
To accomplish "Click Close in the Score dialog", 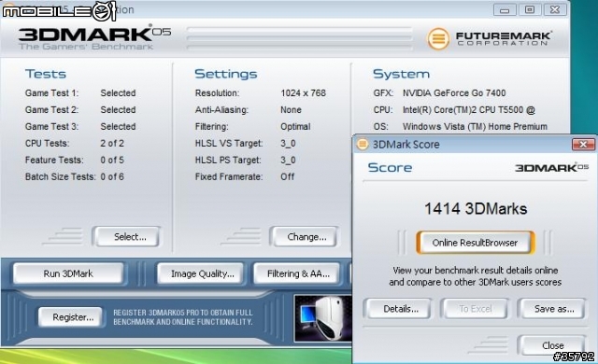I will (x=552, y=345).
